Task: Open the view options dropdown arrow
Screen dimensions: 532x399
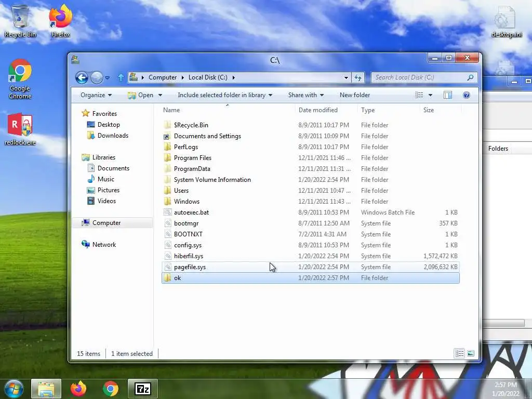Action: click(x=430, y=95)
